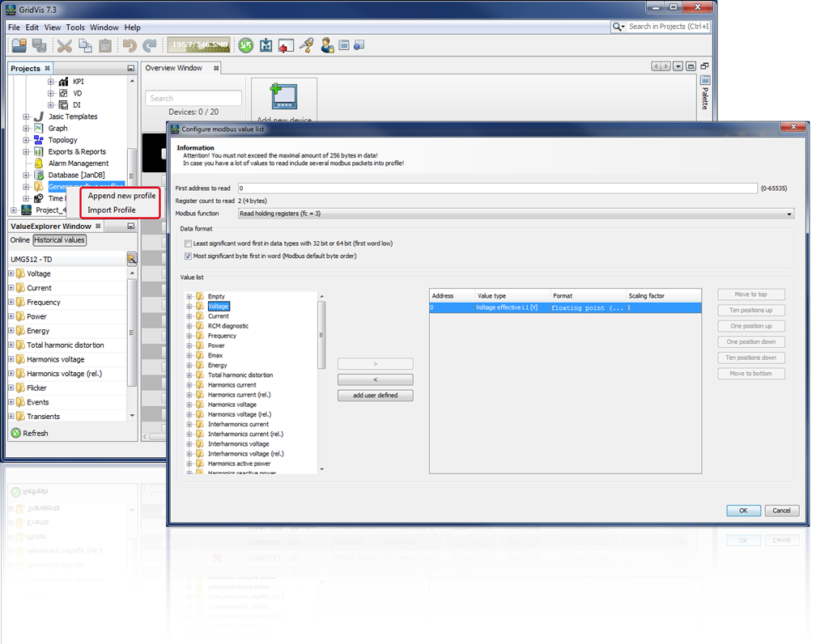Click the undo arrow in toolbar
Viewport: 829px width, 644px height.
(129, 45)
